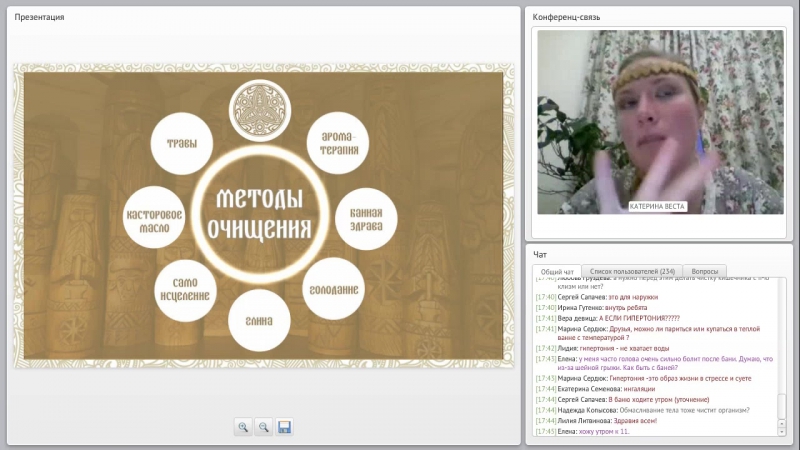The width and height of the screenshot is (800, 450).
Task: Select Екатерина Семенова message 'ингаляции'
Action: coord(595,389)
